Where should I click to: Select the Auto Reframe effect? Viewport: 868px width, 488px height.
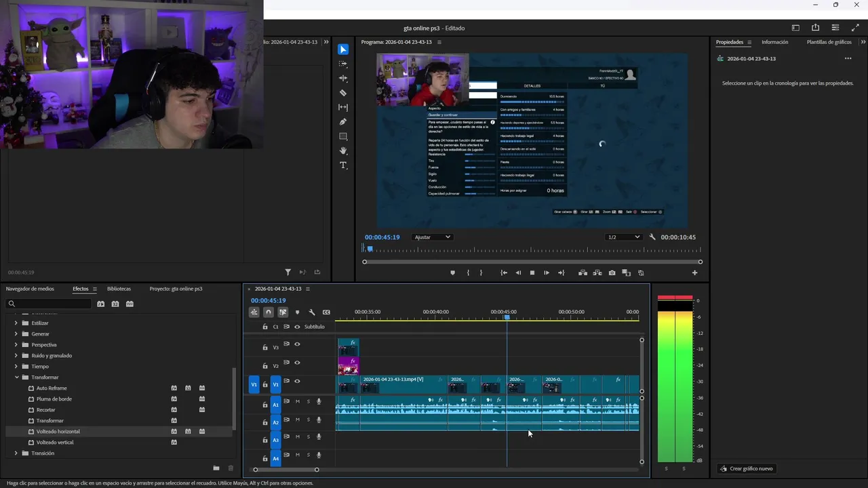coord(52,388)
